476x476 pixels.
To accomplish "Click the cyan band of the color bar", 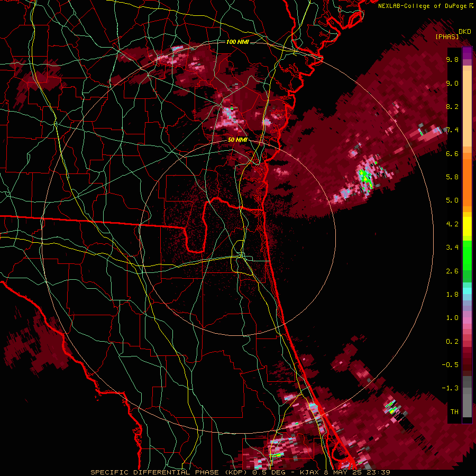I will (467, 290).
